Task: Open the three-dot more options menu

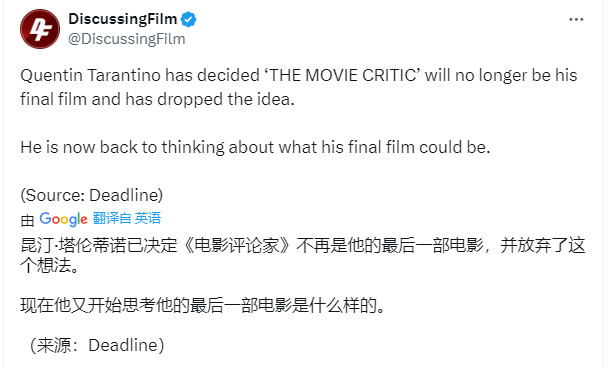Action: pyautogui.click(x=576, y=19)
